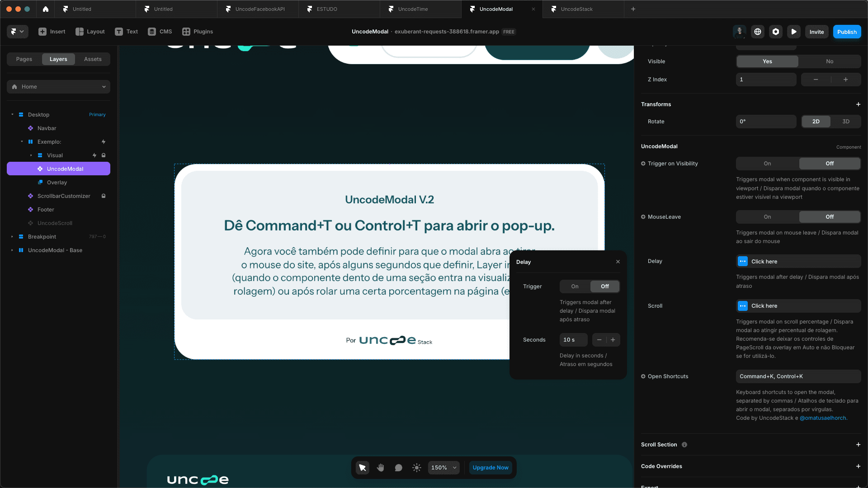The width and height of the screenshot is (868, 488).
Task: Select the UncodeModal layer
Action: point(58,169)
